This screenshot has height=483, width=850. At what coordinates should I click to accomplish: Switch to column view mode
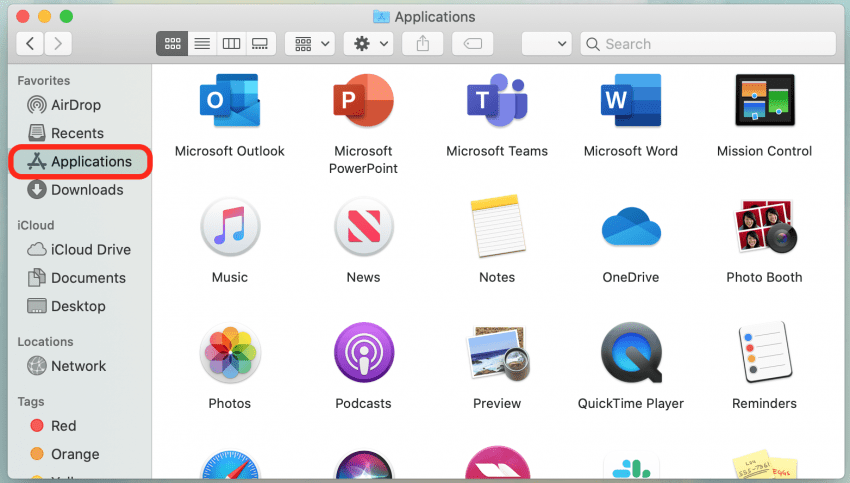(231, 44)
